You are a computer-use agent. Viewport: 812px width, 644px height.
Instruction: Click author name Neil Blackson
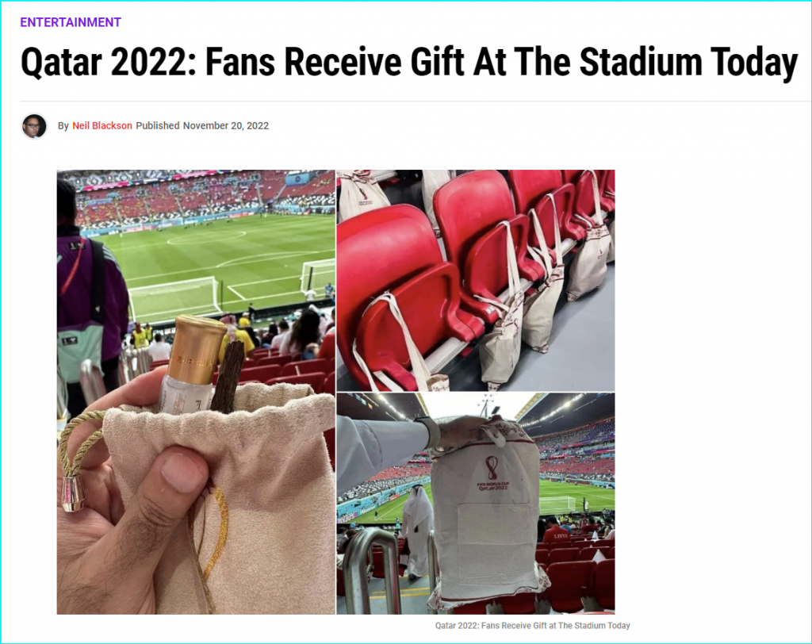102,125
